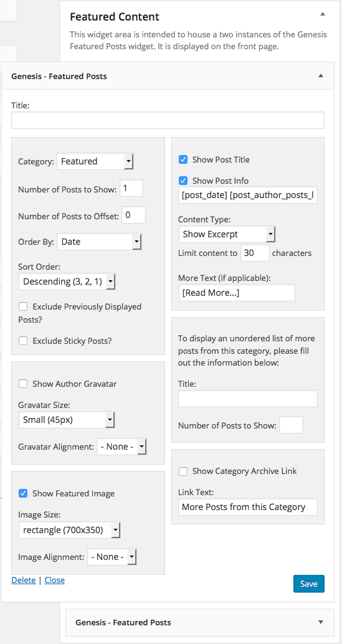Click the Delete widget link
Screen dimensions: 342x644
[x=24, y=580]
